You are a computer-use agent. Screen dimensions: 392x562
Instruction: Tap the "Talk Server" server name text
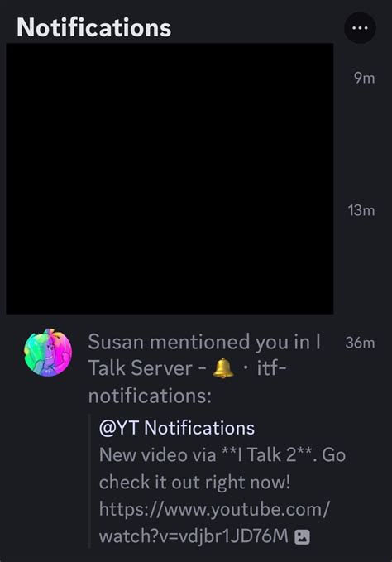click(x=141, y=368)
